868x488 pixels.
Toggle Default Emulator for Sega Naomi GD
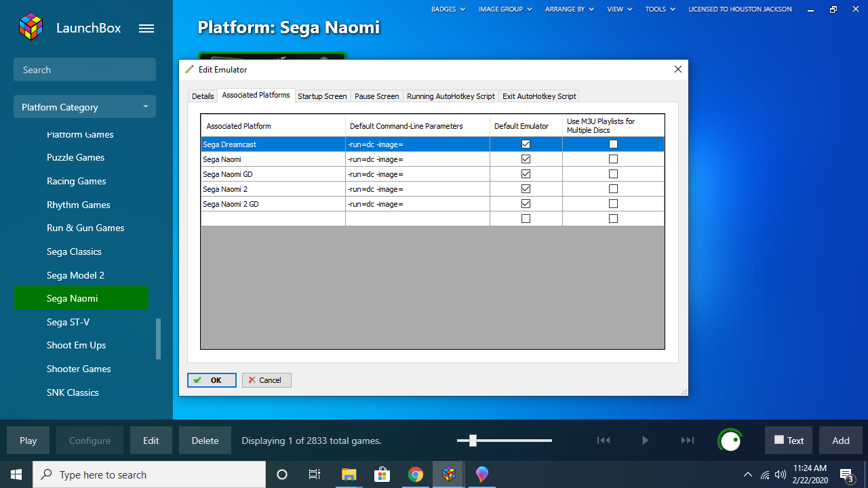(x=526, y=174)
